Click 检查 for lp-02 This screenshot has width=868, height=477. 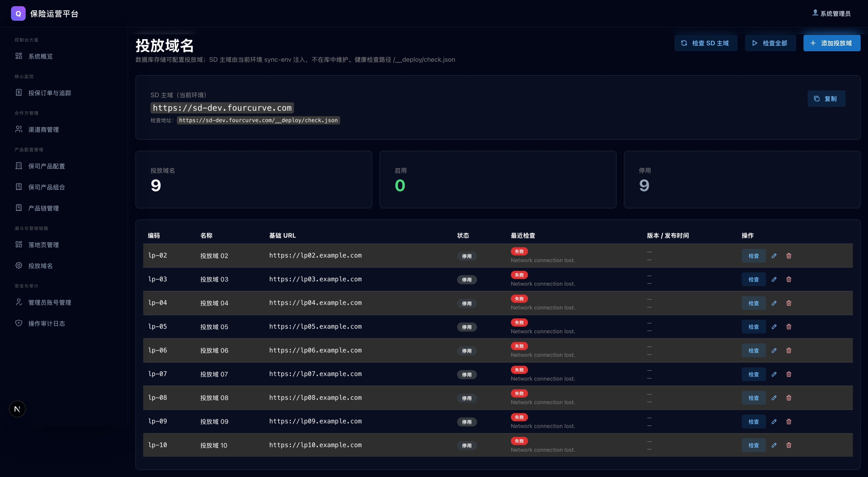(x=753, y=256)
